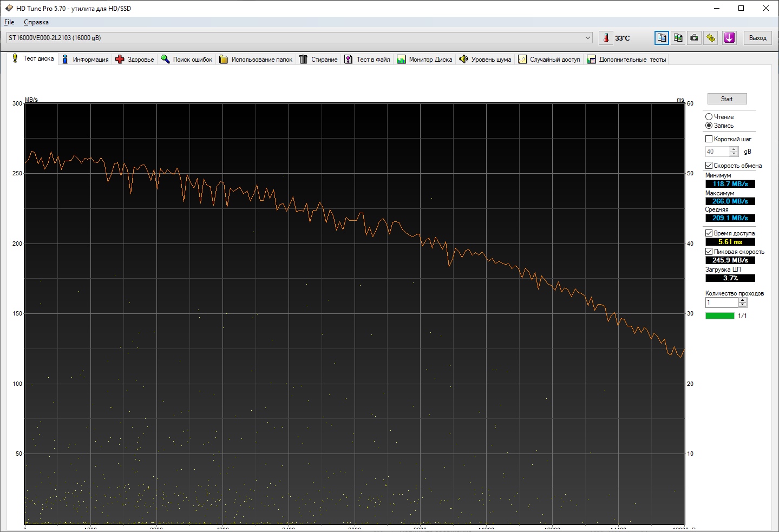The width and height of the screenshot is (779, 532).
Task: Save screenshot camera icon
Action: [695, 38]
